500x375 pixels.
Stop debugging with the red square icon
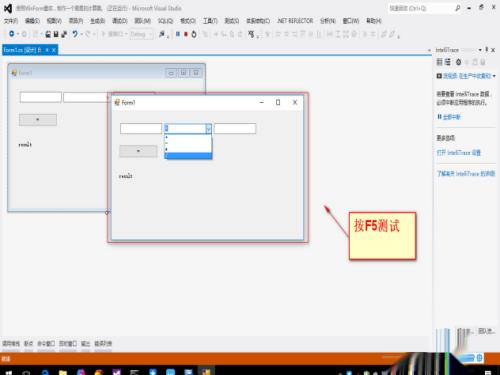pos(186,34)
